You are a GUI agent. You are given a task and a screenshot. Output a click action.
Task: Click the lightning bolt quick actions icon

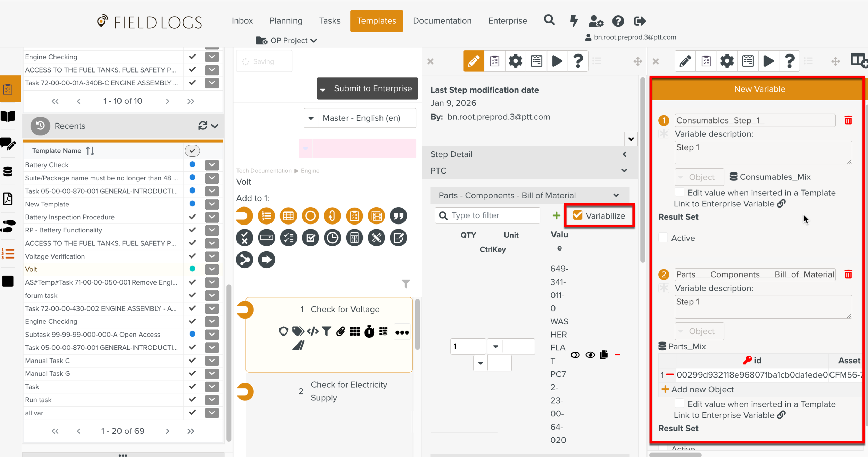tap(574, 21)
